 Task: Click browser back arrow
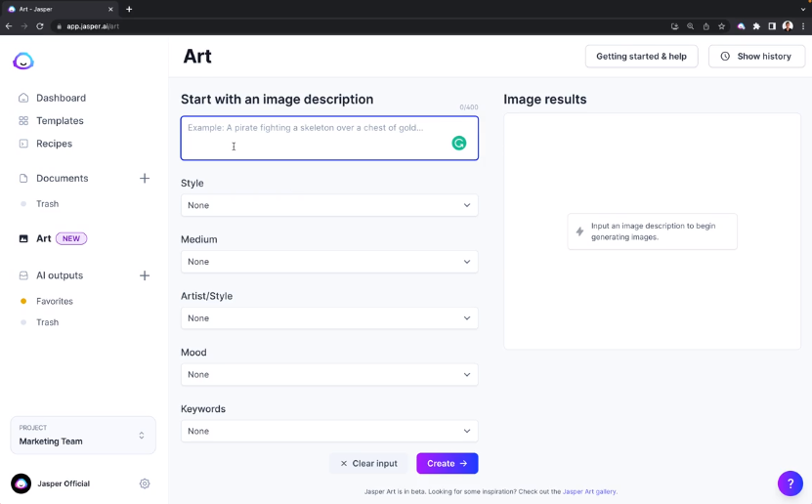(x=9, y=25)
